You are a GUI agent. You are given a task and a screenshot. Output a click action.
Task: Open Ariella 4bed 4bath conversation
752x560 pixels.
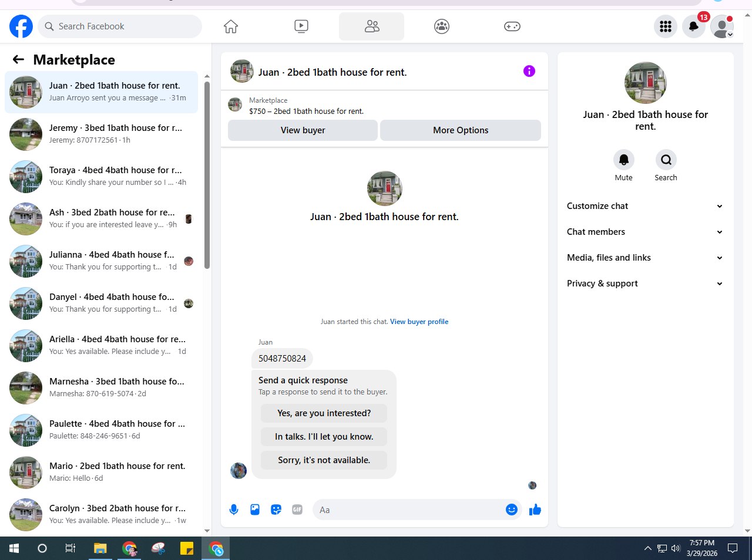[101, 346]
